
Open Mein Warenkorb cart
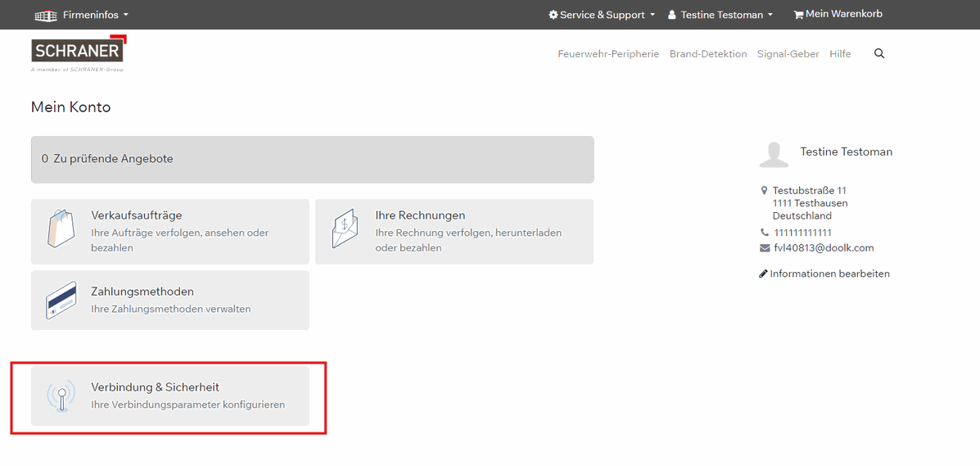click(838, 15)
